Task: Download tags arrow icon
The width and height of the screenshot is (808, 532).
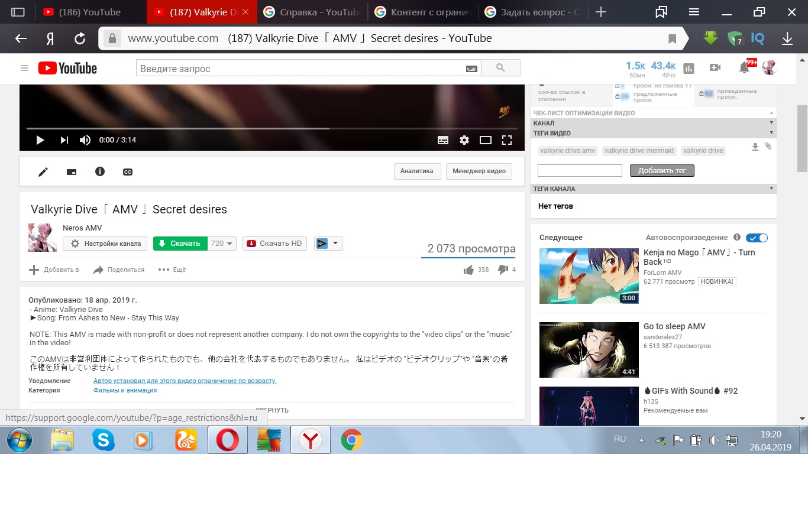Action: [x=755, y=147]
